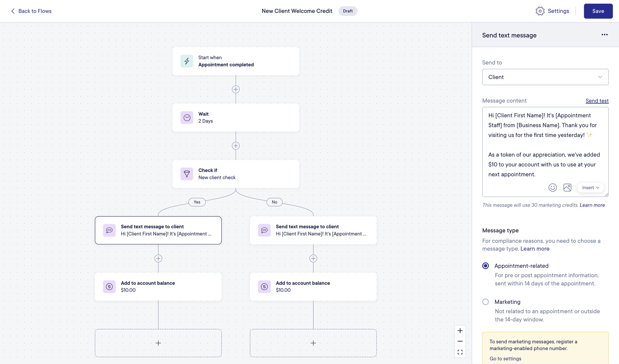Image resolution: width=619 pixels, height=364 pixels.
Task: Select the Start when Appointment completed card
Action: (236, 61)
